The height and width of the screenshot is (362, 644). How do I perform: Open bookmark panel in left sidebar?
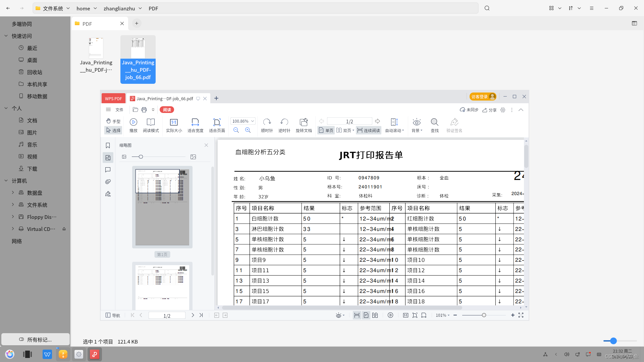click(108, 145)
